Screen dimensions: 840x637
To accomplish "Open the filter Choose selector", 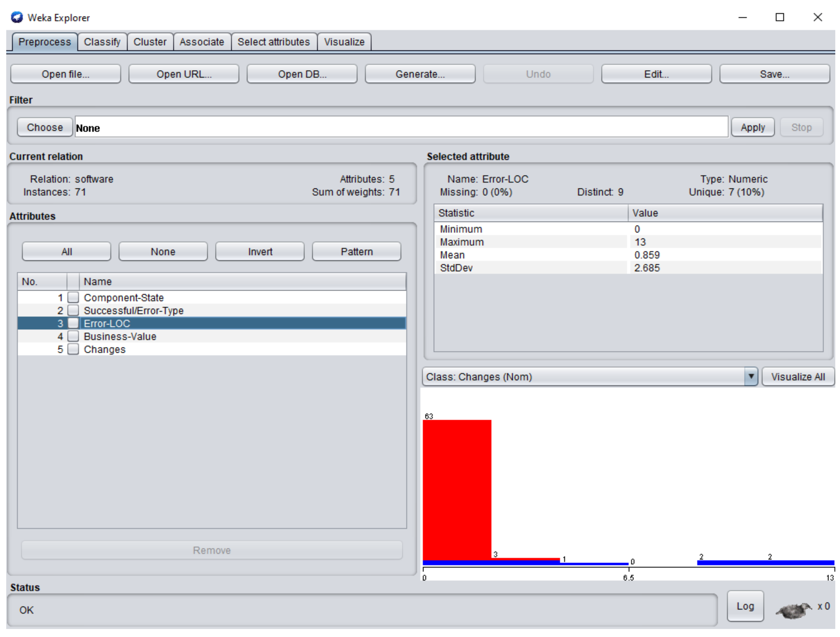I will (45, 127).
